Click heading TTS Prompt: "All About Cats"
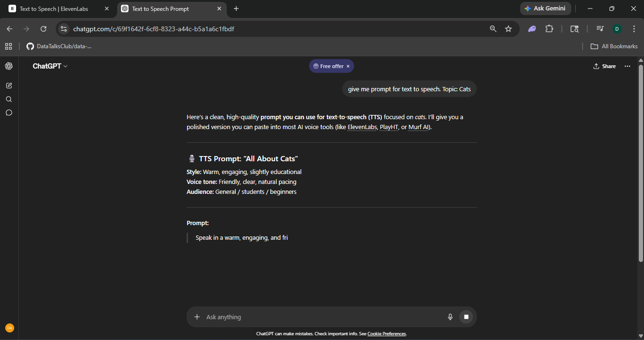Screen dimensions: 644x340 point(243,159)
